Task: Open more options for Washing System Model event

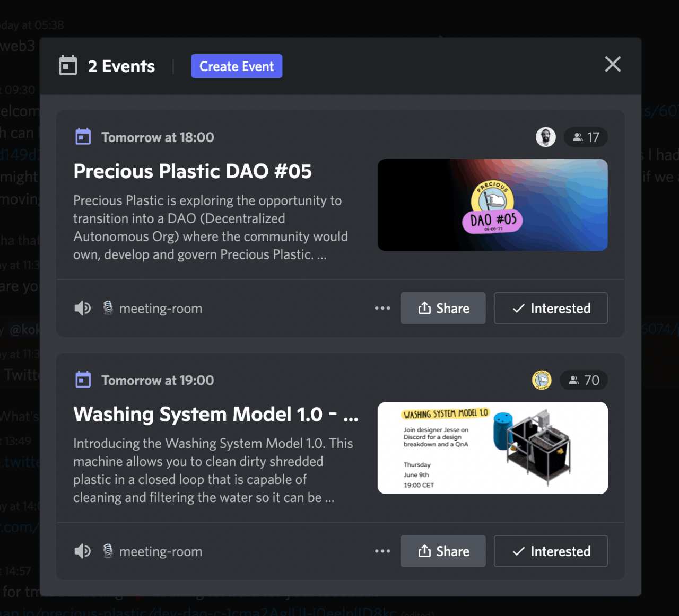Action: (382, 551)
